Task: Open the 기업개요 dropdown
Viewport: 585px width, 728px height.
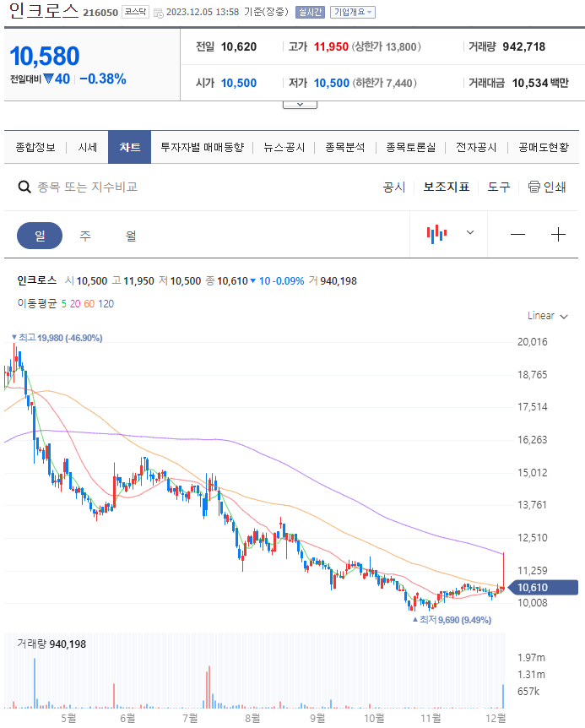Action: (x=352, y=12)
